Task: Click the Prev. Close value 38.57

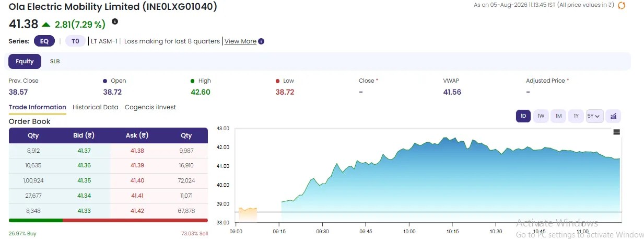Action: pos(18,92)
